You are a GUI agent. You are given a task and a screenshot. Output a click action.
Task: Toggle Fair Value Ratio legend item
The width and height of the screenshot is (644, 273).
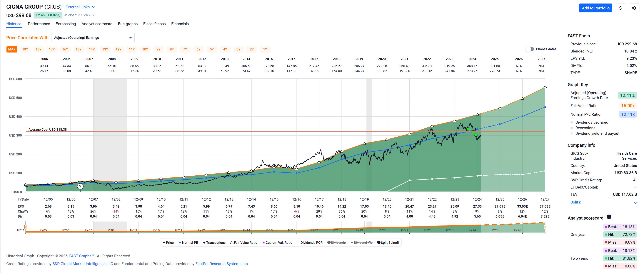(x=243, y=243)
